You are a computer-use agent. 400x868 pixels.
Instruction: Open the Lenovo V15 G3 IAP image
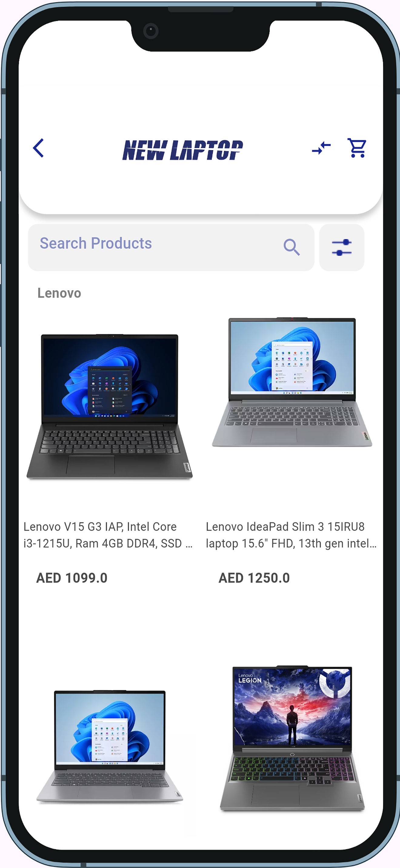point(110,406)
